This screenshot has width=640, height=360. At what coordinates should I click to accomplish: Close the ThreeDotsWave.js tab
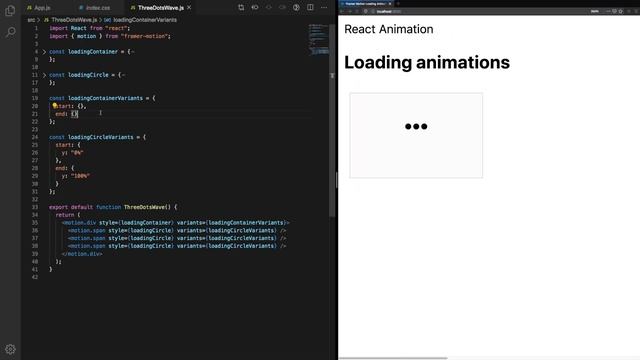click(189, 7)
